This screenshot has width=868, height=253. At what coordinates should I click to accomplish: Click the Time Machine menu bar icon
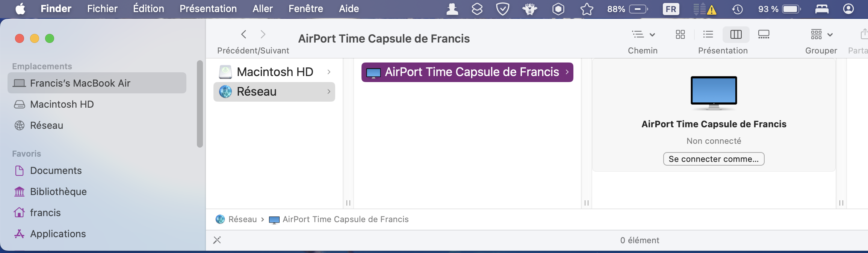pos(737,9)
